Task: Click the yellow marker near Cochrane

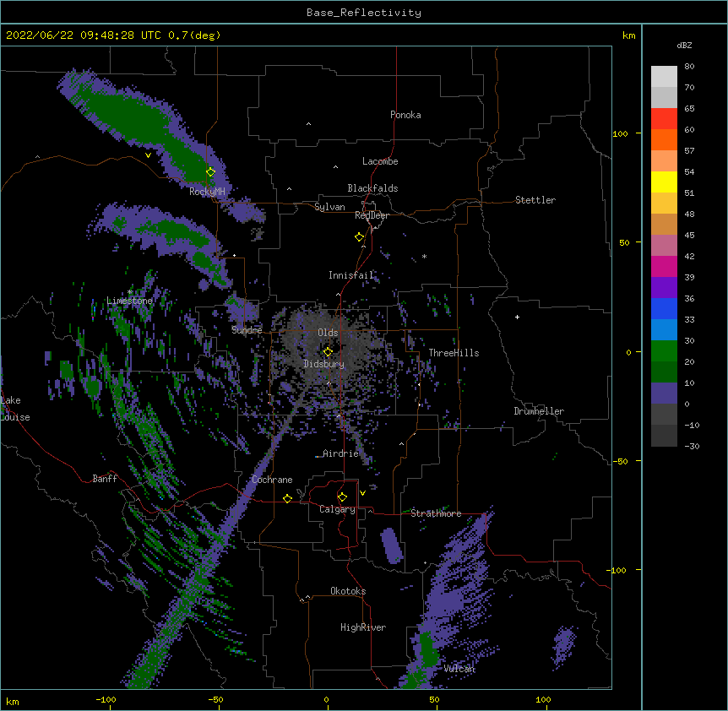Action: (x=287, y=498)
